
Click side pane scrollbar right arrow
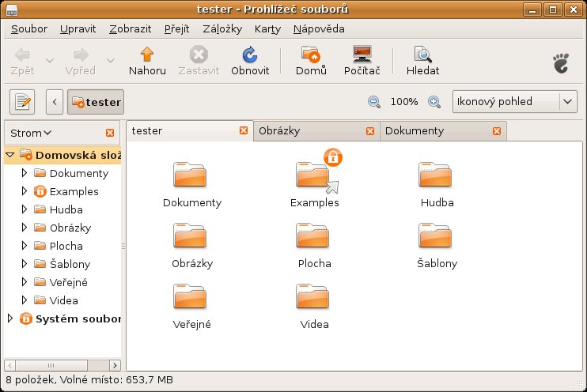point(115,365)
